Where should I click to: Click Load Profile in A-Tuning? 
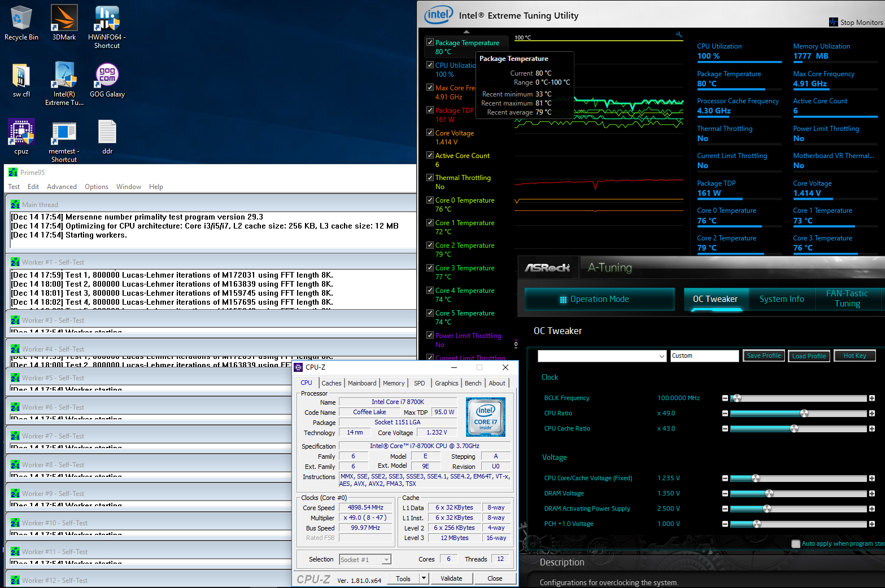809,356
